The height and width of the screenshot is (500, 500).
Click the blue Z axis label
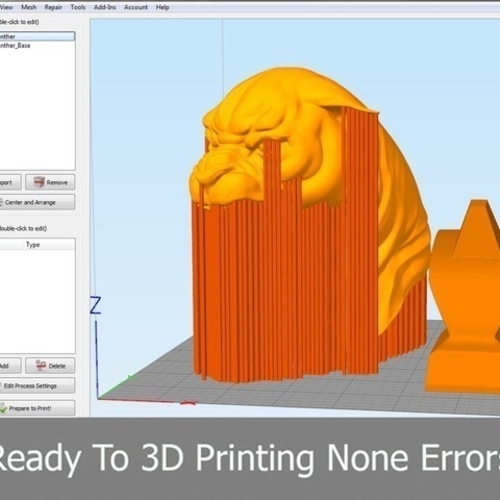[96, 305]
